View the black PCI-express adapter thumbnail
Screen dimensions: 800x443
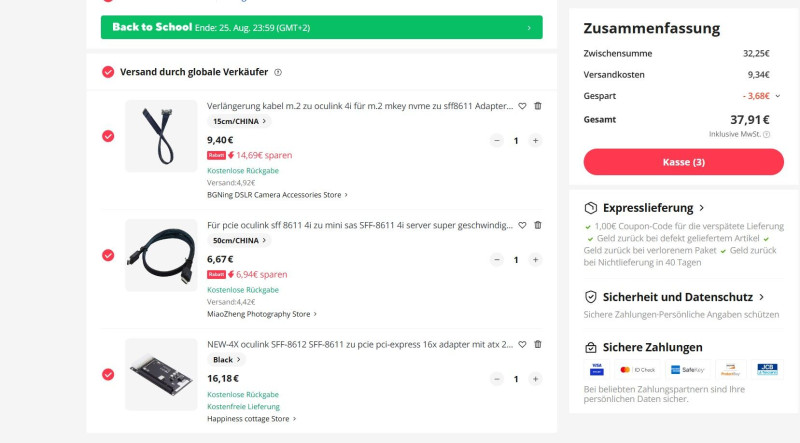pos(161,374)
